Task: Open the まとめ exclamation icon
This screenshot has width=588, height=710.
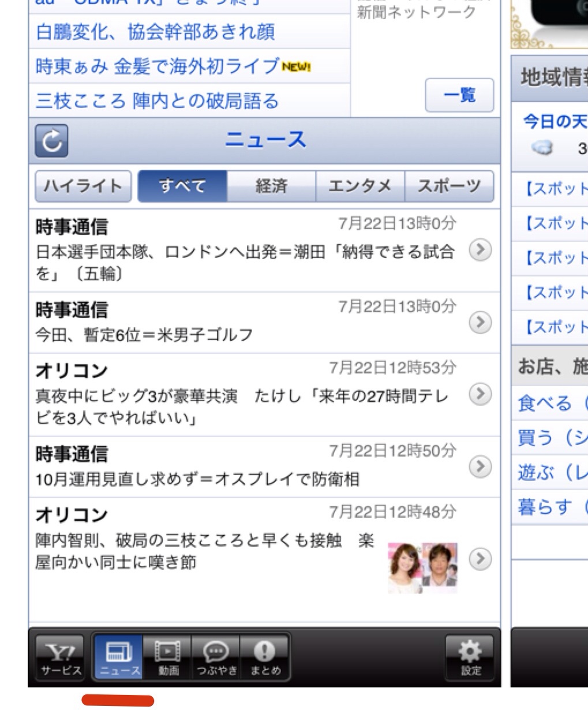Action: pos(264,657)
